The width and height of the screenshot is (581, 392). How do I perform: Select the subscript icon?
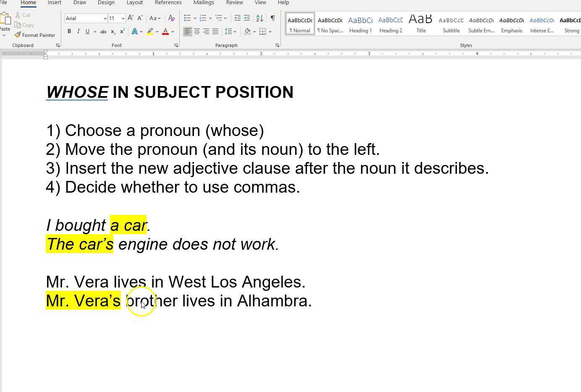pos(113,31)
